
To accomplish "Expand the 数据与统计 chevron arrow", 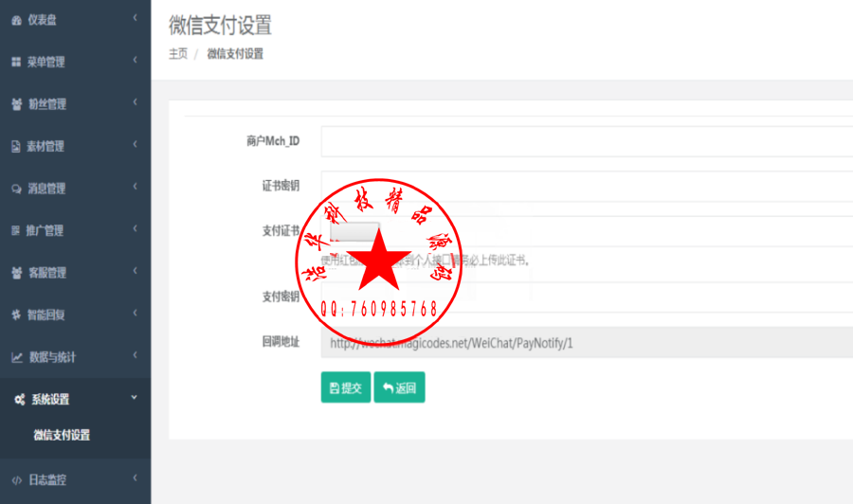I will coord(135,355).
